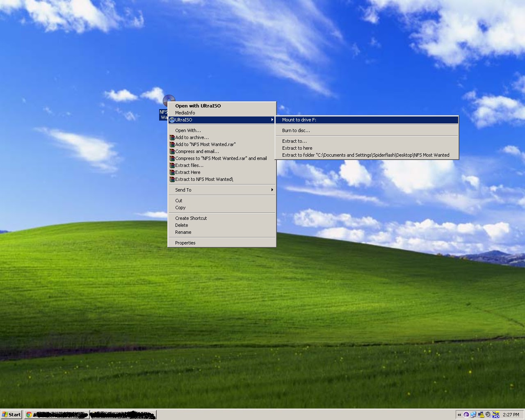The image size is (525, 420).
Task: Choose Open with UltraISO
Action: (222, 106)
